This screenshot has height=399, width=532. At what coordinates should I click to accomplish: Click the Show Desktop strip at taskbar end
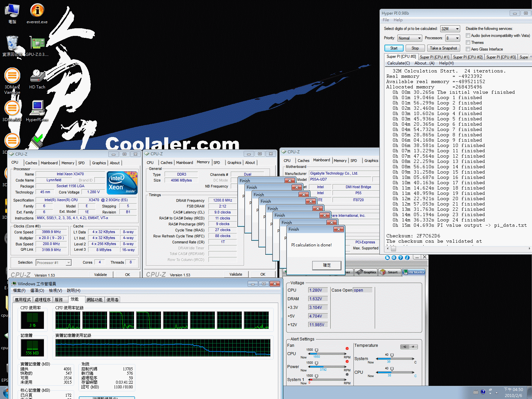pyautogui.click(x=529, y=392)
